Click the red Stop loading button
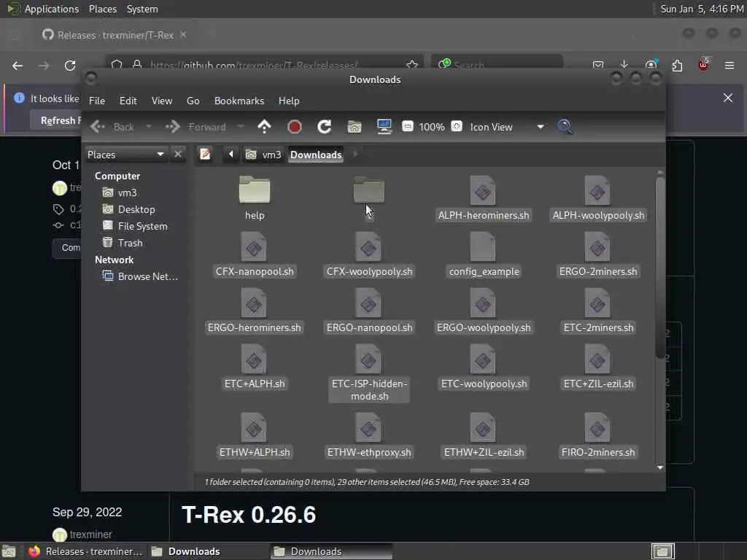The width and height of the screenshot is (747, 560). point(295,127)
